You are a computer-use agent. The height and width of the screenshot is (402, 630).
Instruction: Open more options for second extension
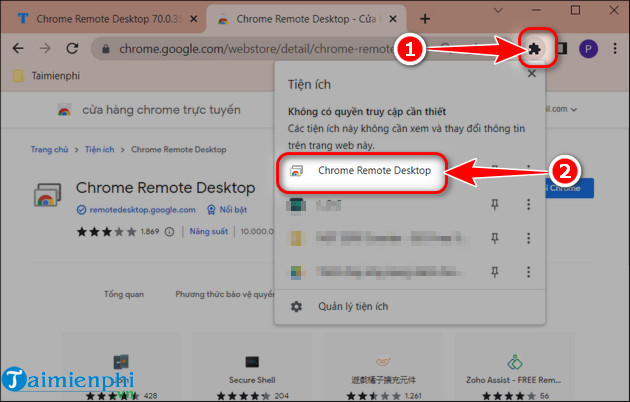tap(528, 205)
